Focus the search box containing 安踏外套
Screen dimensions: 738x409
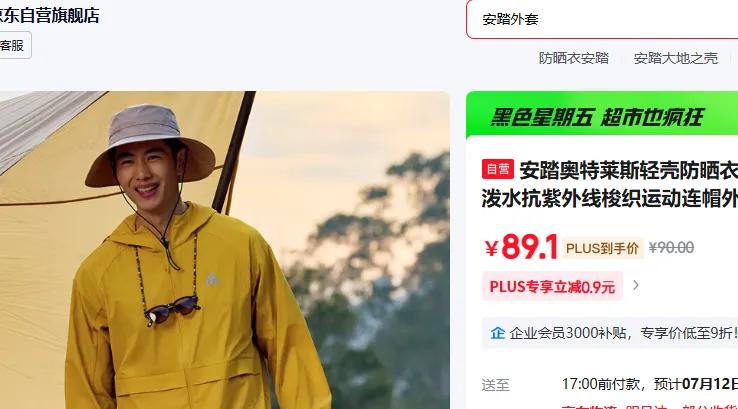click(602, 19)
